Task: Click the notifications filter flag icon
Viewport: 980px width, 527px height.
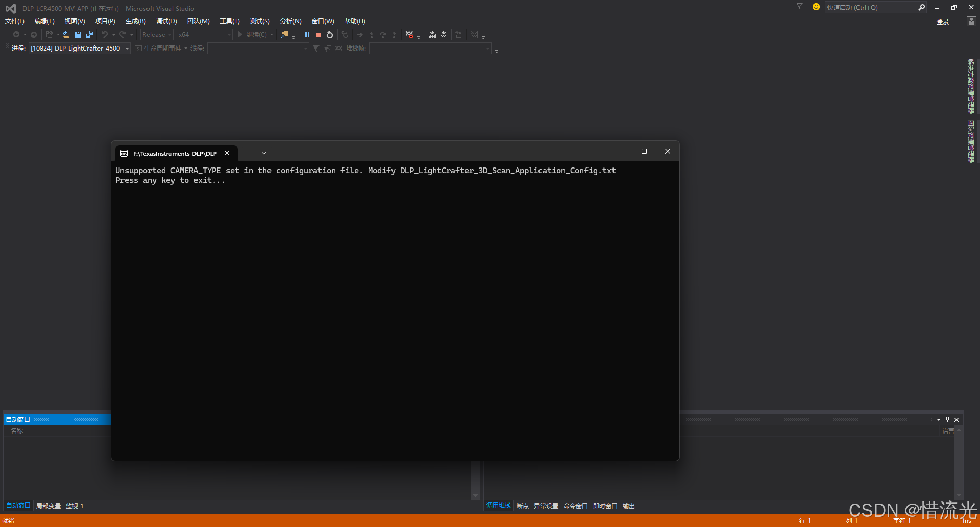Action: (x=800, y=7)
